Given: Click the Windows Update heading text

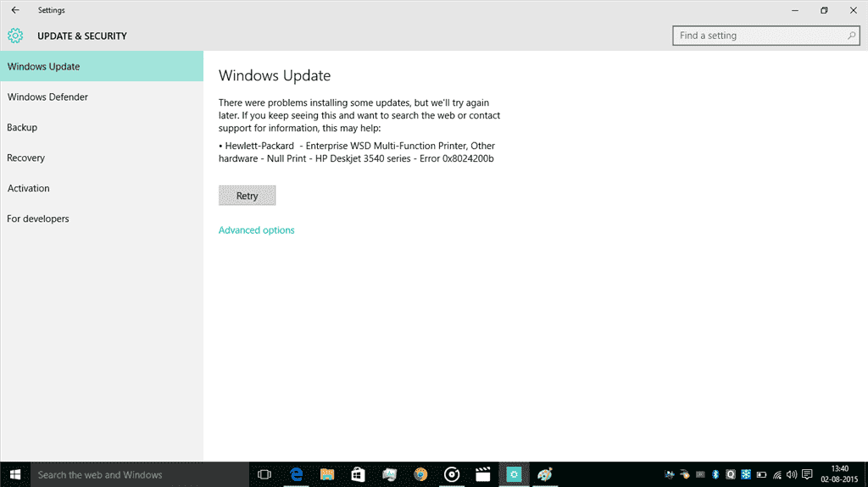Looking at the screenshot, I should coord(275,76).
